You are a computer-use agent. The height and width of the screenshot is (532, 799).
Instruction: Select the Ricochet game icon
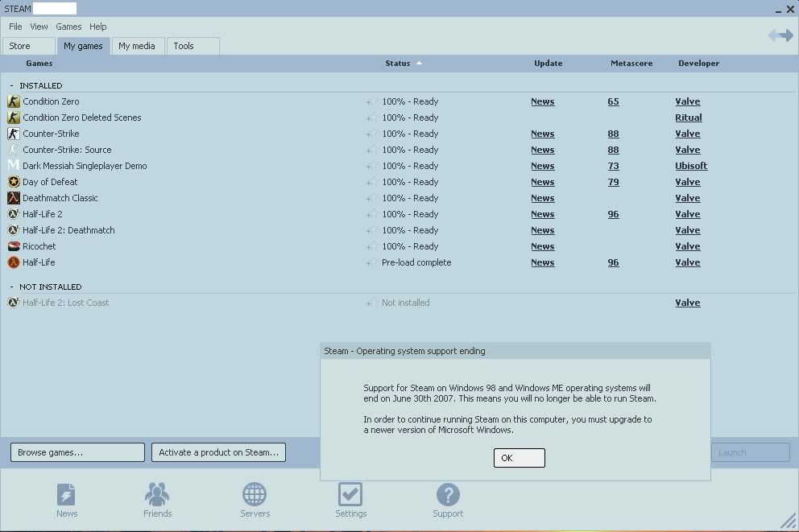14,246
